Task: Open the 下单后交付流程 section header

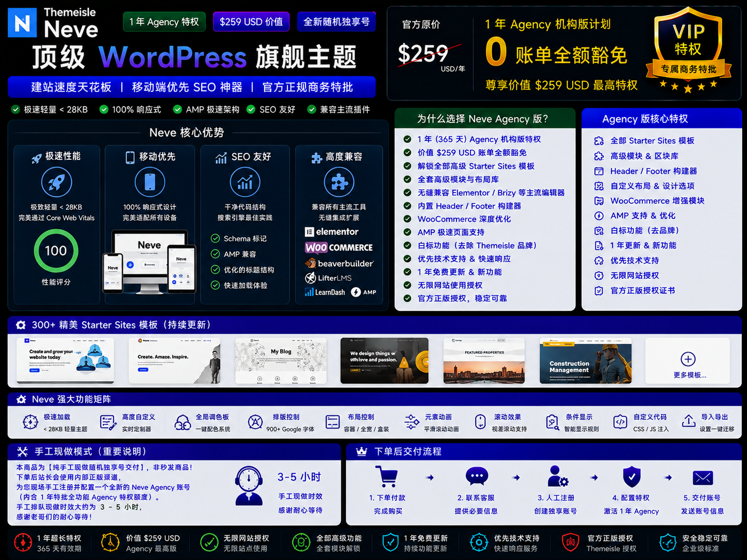Action: coord(544,452)
